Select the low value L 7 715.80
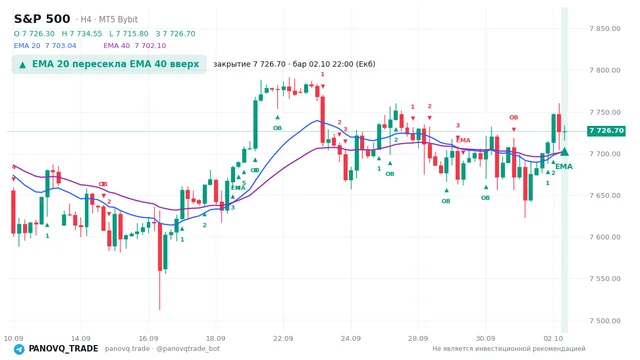Screen dimensions: 640x360 tap(129, 33)
